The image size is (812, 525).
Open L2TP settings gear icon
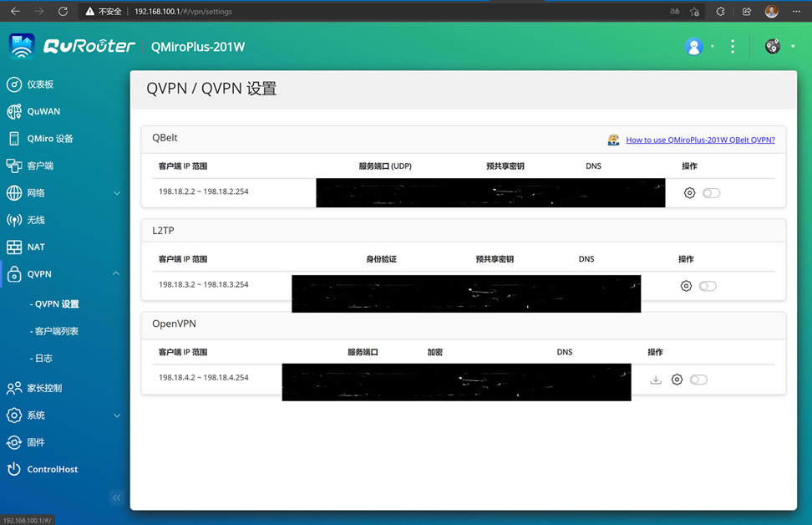[x=686, y=286]
